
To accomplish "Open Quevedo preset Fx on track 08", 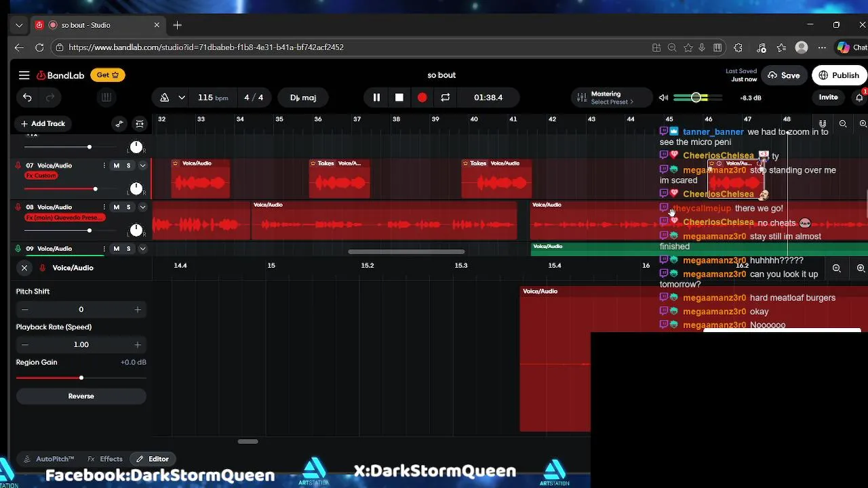I will coord(65,218).
